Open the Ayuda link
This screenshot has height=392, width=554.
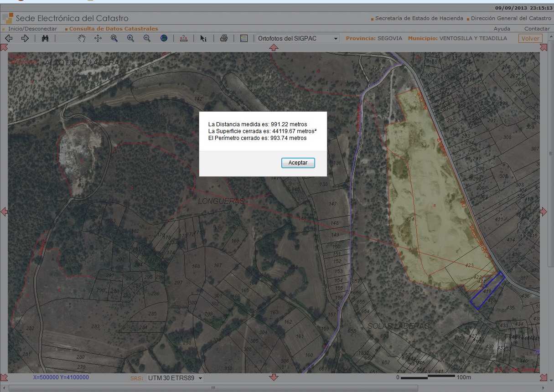pos(502,29)
